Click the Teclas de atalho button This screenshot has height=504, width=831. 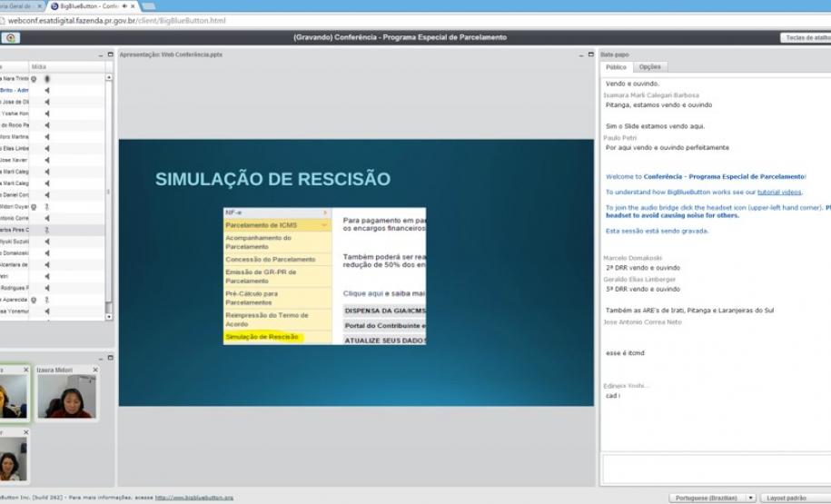click(806, 38)
